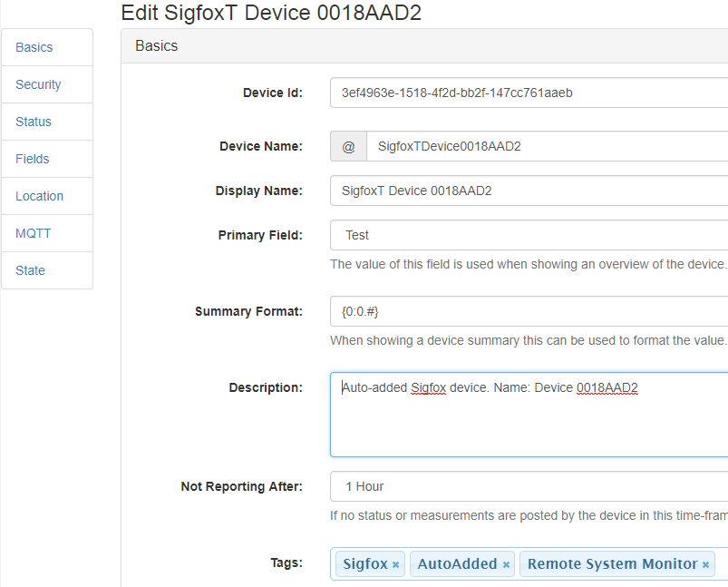The width and height of the screenshot is (728, 587).
Task: Switch to the Status section
Action: pos(33,121)
